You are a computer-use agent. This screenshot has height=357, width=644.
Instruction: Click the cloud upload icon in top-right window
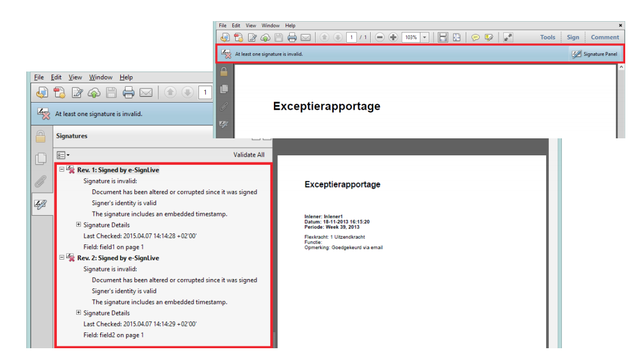(x=265, y=38)
